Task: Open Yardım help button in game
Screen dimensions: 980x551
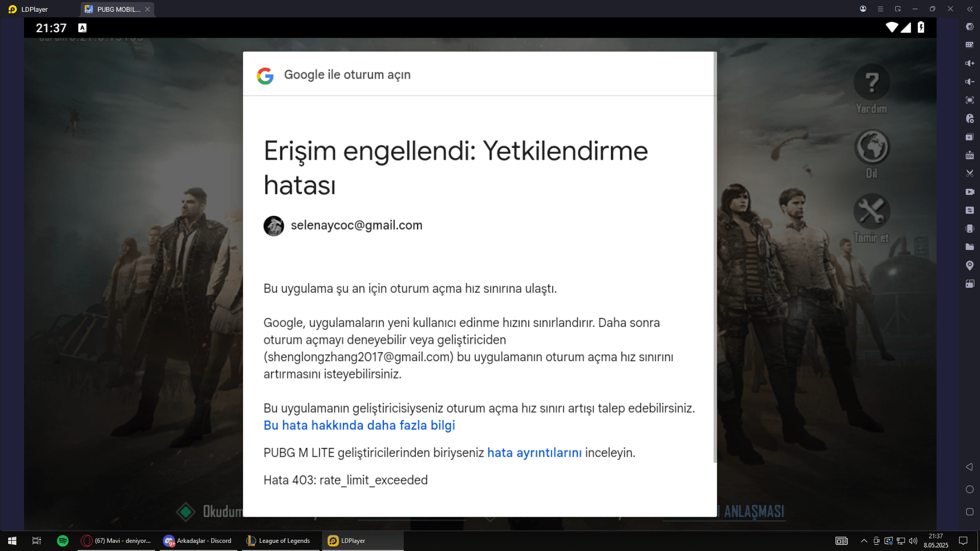Action: tap(872, 89)
